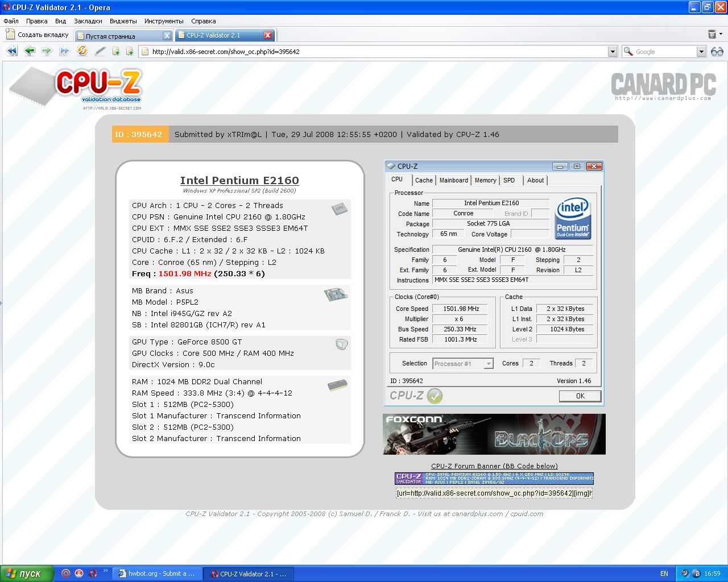Select the Mainboard tab in CPU-Z image
Image resolution: width=728 pixels, height=582 pixels.
[x=453, y=180]
